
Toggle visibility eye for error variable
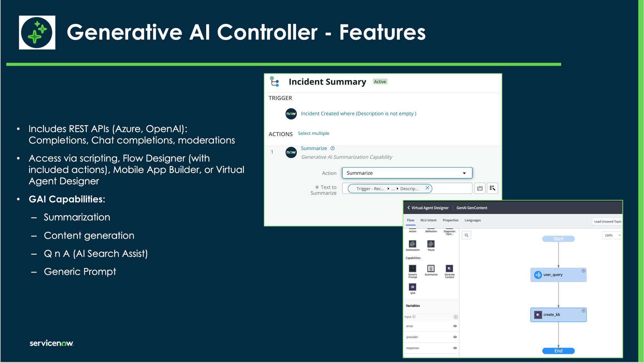pos(455,326)
